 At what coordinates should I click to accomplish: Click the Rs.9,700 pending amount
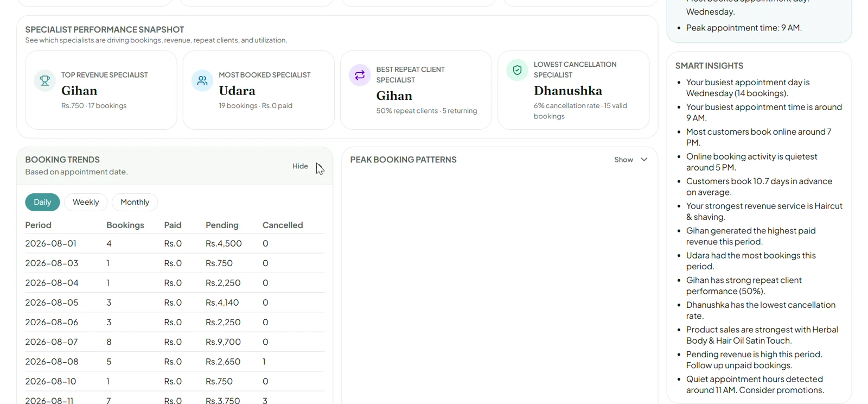point(223,342)
